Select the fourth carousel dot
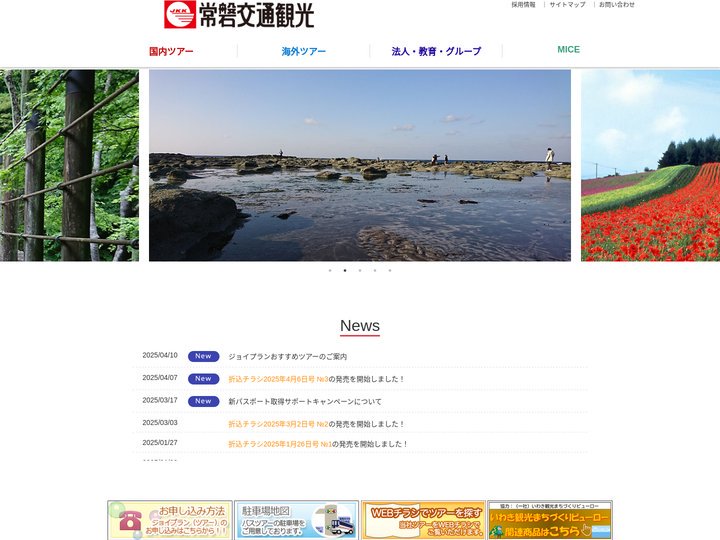720x540 pixels. (375, 270)
